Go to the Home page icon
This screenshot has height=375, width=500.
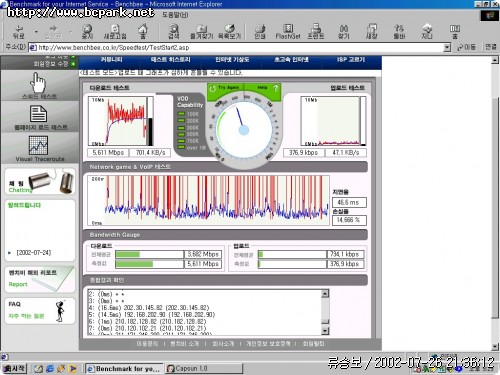(143, 31)
